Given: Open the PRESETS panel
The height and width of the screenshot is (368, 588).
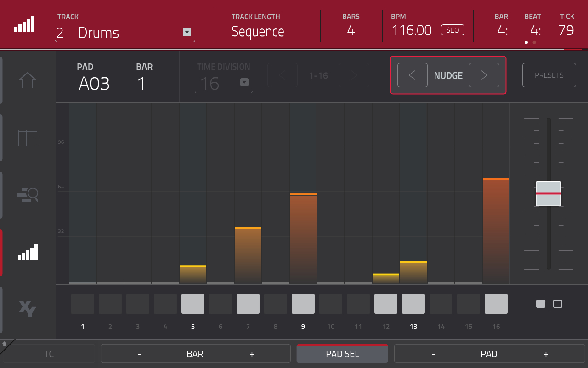Looking at the screenshot, I should coord(549,75).
